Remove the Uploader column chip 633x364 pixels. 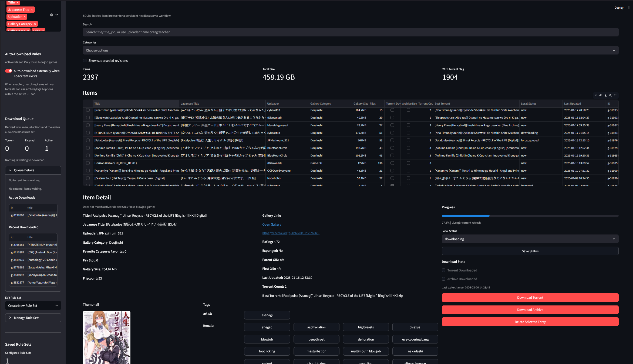25,17
